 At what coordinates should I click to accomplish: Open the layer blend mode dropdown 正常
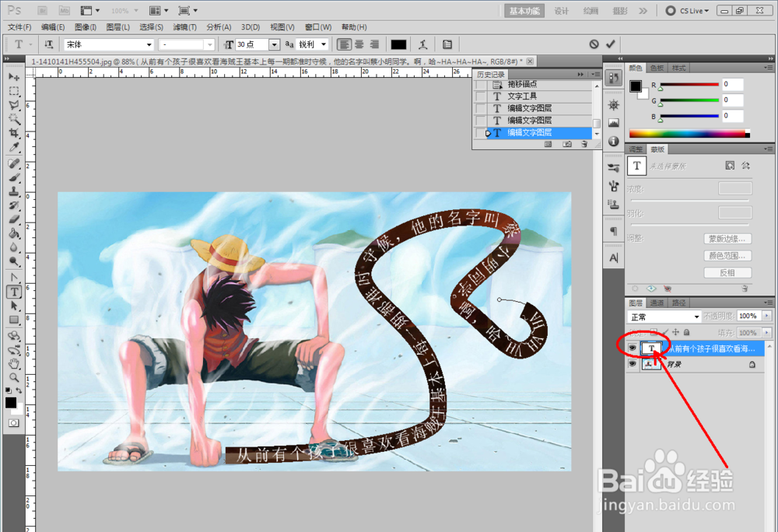tap(664, 317)
